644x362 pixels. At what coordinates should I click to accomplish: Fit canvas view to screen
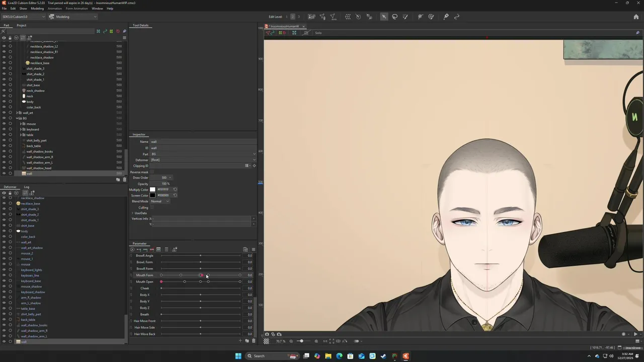coord(332,341)
